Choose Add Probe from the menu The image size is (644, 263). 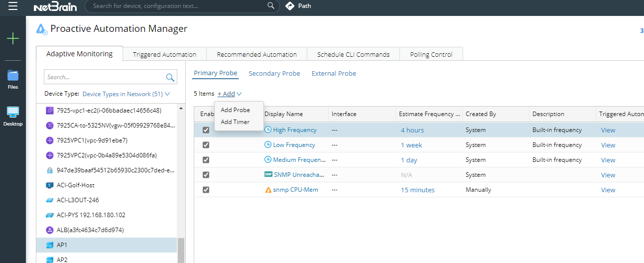coord(235,110)
